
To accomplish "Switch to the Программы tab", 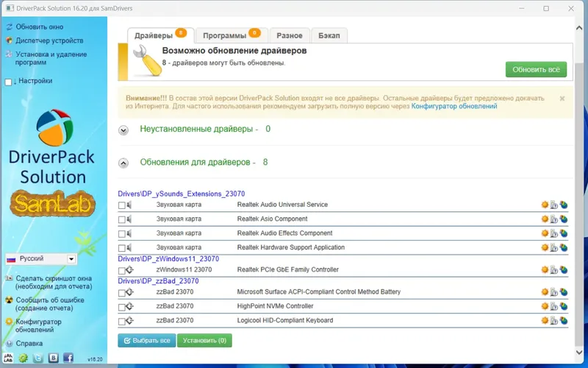I will (x=232, y=35).
